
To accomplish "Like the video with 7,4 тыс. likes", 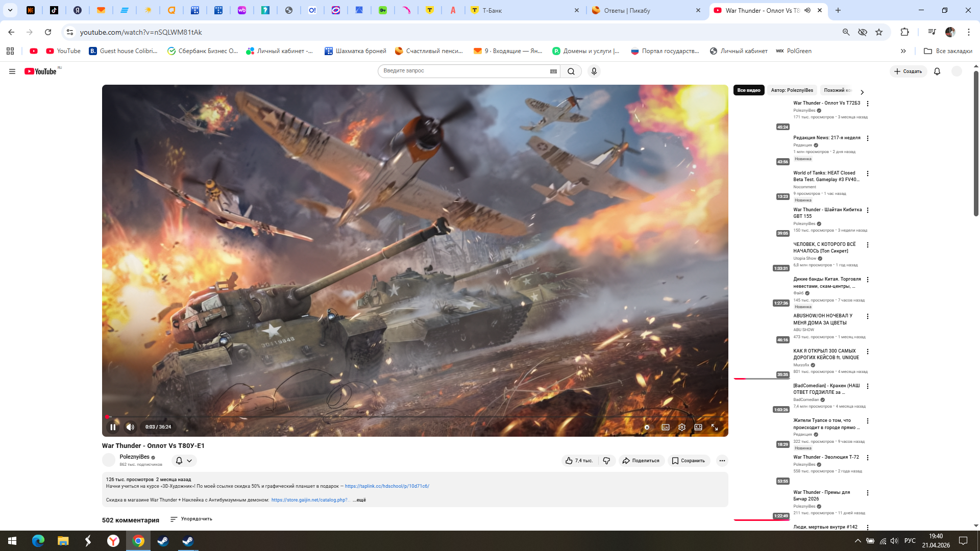I will pyautogui.click(x=579, y=461).
